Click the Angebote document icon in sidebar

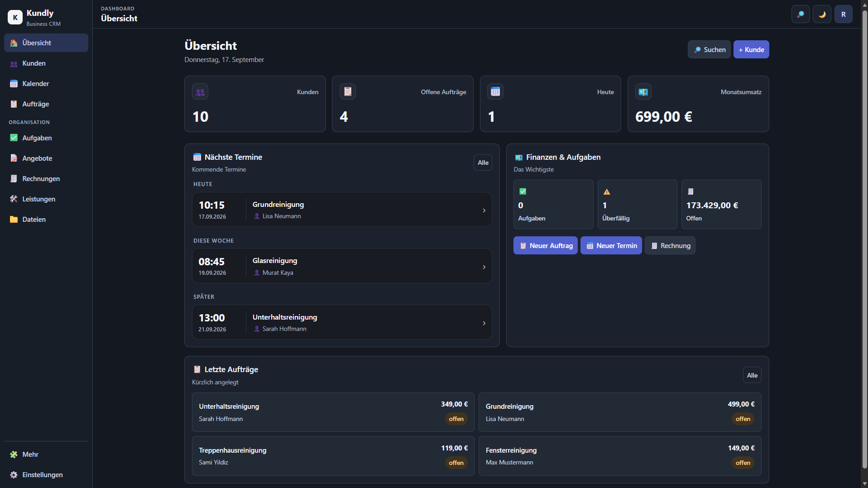pyautogui.click(x=14, y=158)
